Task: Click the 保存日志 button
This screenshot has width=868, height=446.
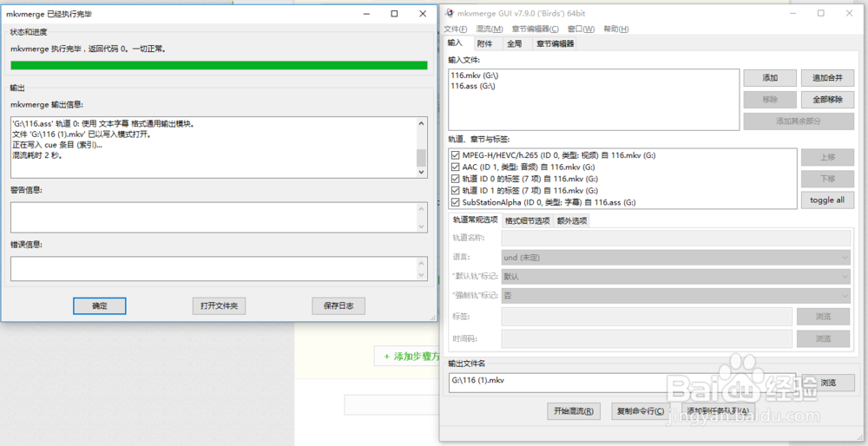Action: (x=339, y=305)
